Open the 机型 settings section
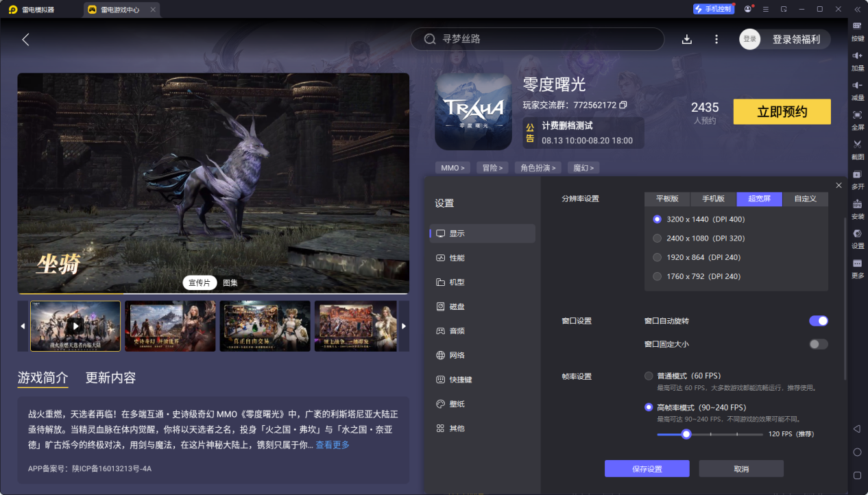This screenshot has height=495, width=868. tap(482, 282)
